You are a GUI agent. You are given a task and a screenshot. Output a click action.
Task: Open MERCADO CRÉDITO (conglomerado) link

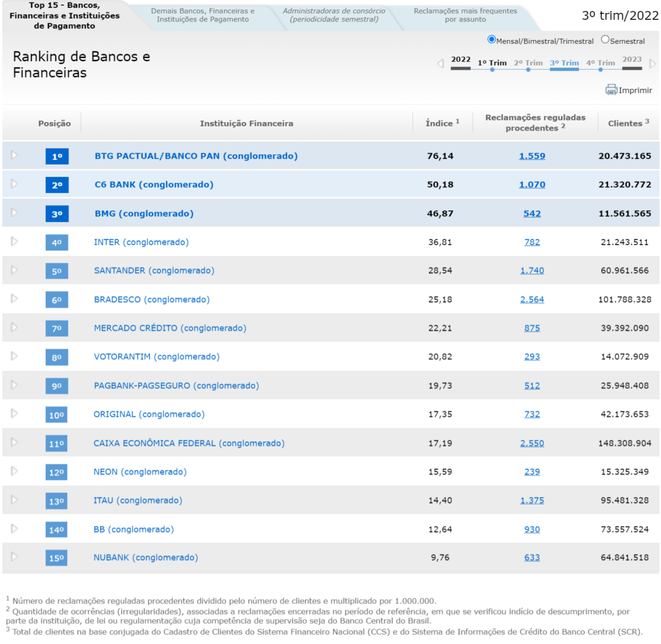(x=170, y=328)
